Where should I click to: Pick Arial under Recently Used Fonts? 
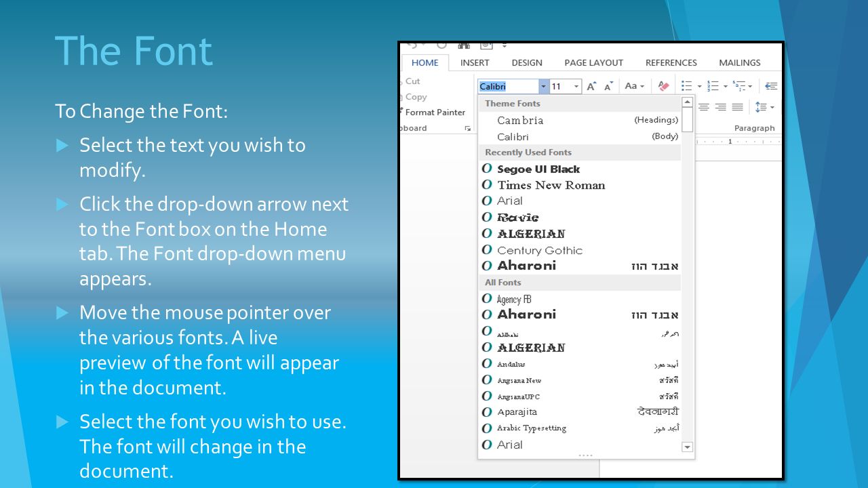(x=579, y=201)
